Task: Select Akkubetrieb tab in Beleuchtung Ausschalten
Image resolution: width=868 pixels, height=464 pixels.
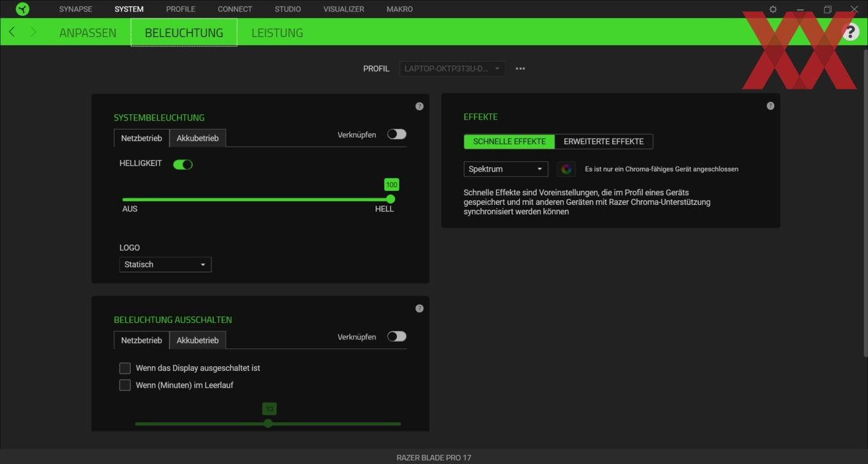Action: tap(198, 340)
